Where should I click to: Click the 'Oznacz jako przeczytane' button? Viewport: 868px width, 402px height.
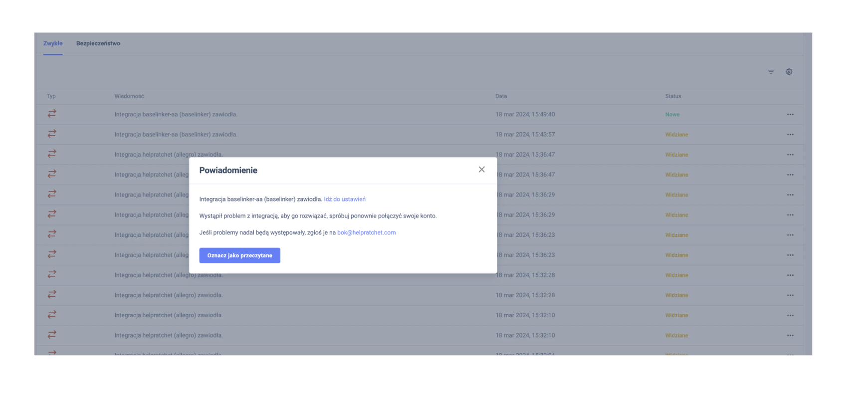[x=239, y=255]
